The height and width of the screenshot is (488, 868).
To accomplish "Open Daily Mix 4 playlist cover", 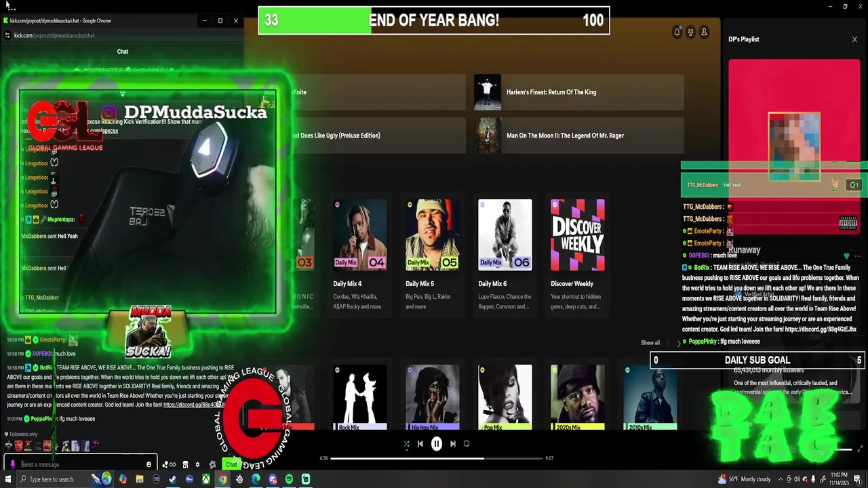I will coord(360,235).
